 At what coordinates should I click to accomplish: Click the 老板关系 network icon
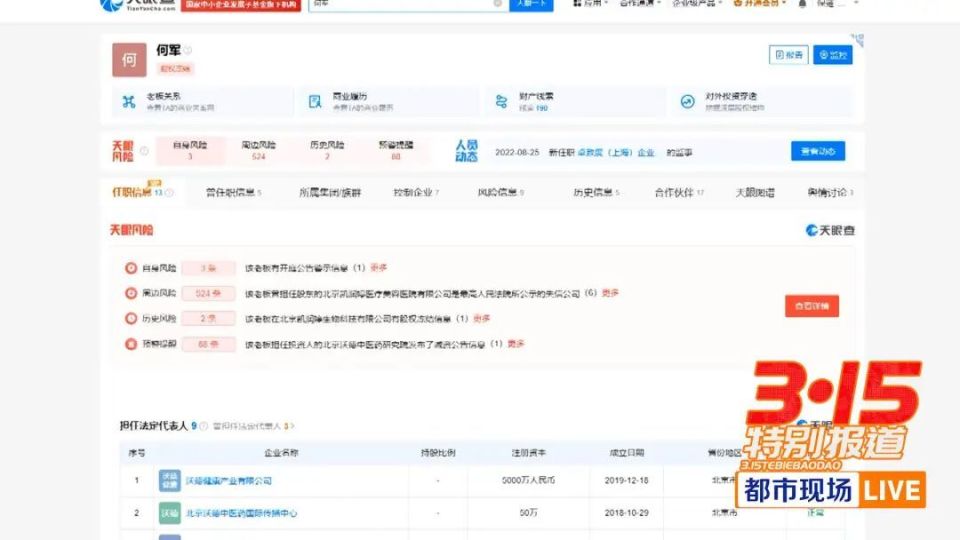pyautogui.click(x=128, y=101)
